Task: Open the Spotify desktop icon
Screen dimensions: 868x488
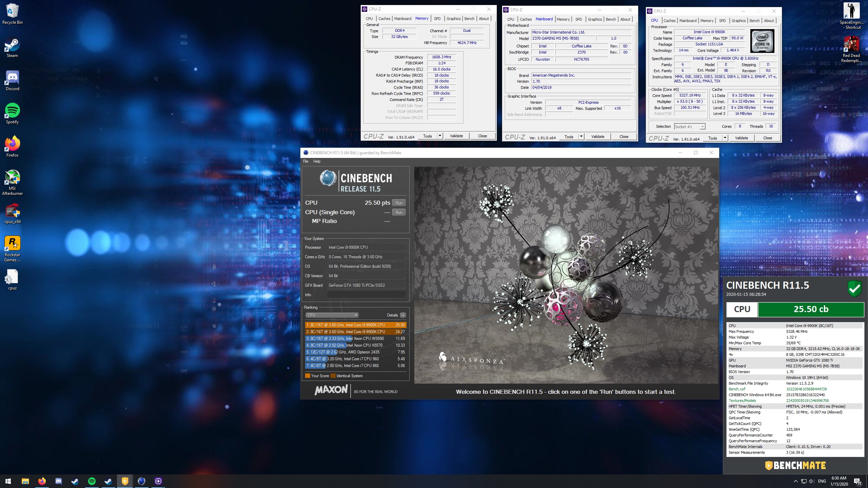Action: tap(13, 114)
